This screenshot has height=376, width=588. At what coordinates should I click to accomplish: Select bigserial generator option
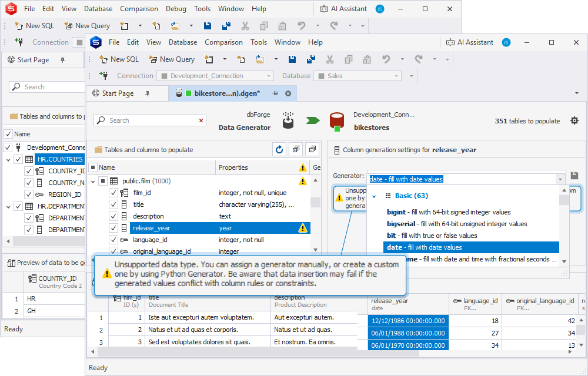click(471, 224)
